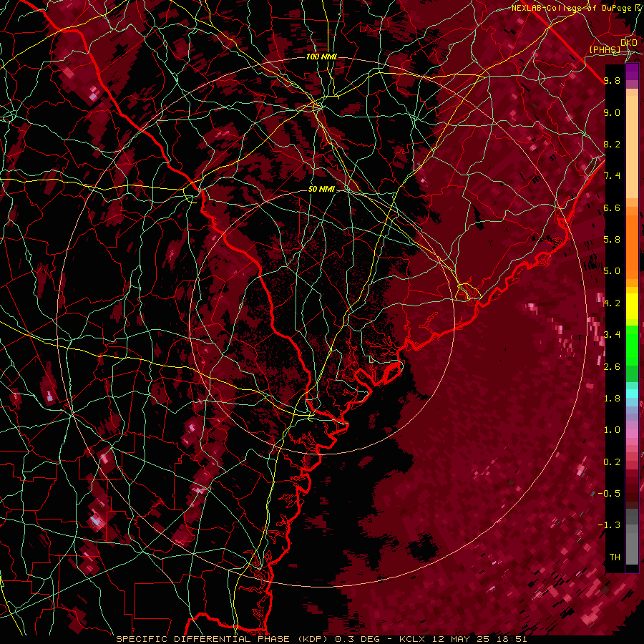This screenshot has width=644, height=644.
Task: Click the -0.5 legend value
Action: pyautogui.click(x=609, y=494)
